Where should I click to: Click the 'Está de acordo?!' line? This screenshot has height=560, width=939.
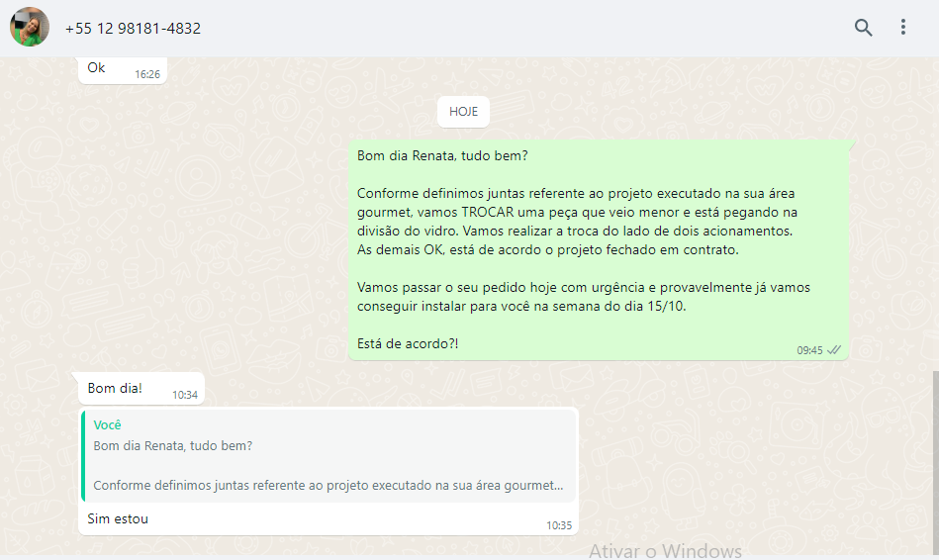[x=408, y=343]
